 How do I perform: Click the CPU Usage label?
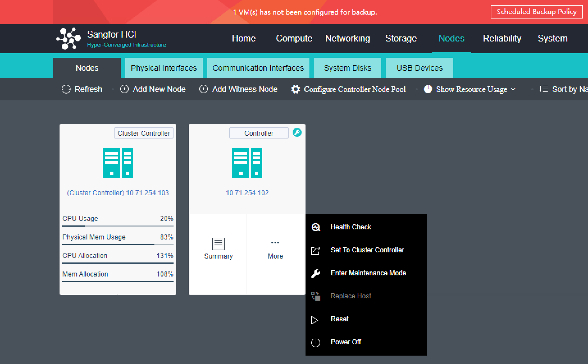(80, 218)
